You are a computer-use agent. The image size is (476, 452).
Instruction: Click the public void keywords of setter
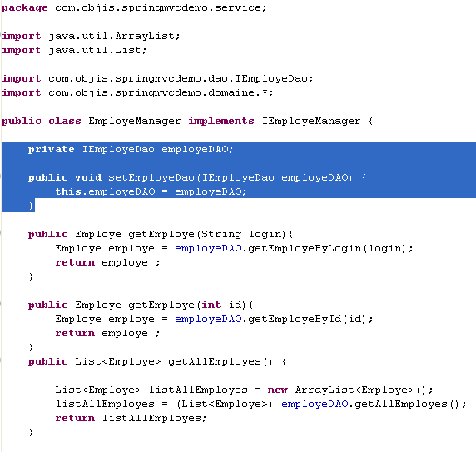pos(65,177)
